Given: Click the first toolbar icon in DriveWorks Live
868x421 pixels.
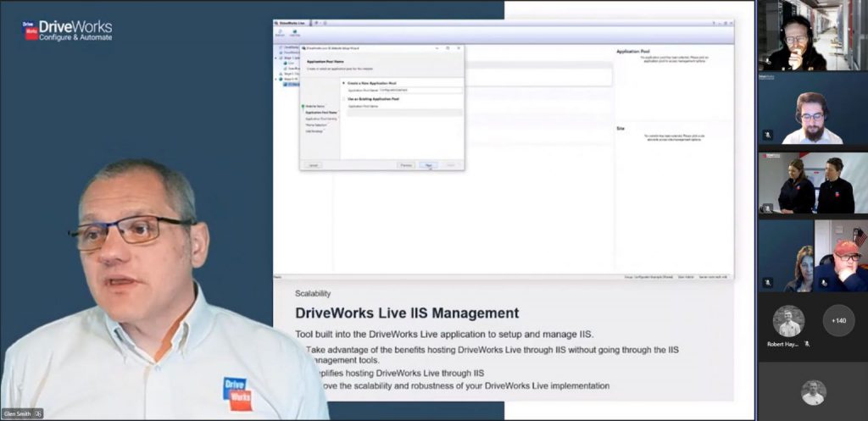Looking at the screenshot, I should coord(280,33).
